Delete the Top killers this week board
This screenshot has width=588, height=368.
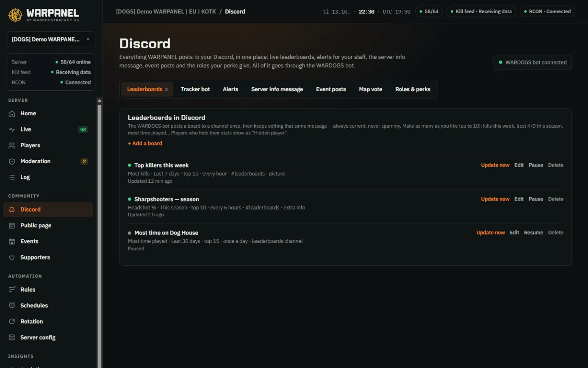click(x=556, y=165)
